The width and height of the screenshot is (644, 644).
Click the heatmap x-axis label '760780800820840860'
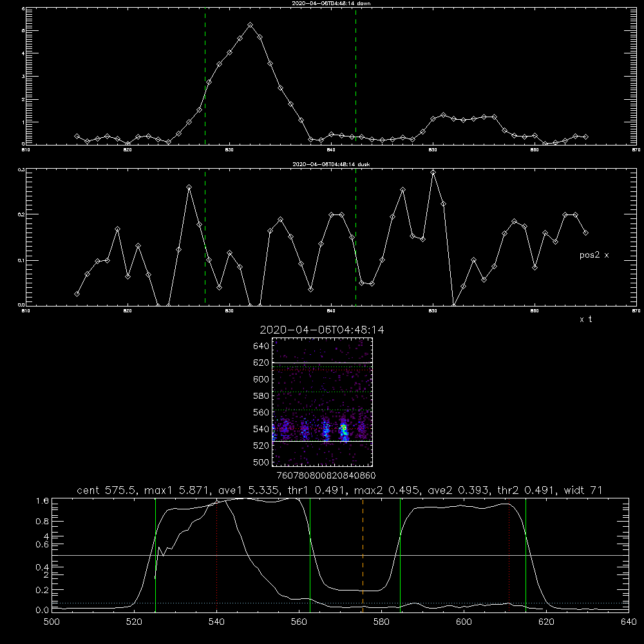point(326,476)
